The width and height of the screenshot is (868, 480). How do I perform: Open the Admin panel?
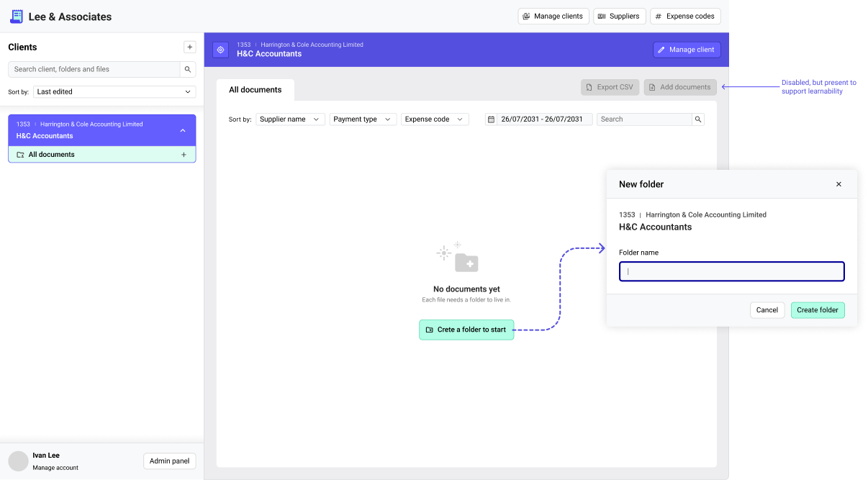[169, 461]
